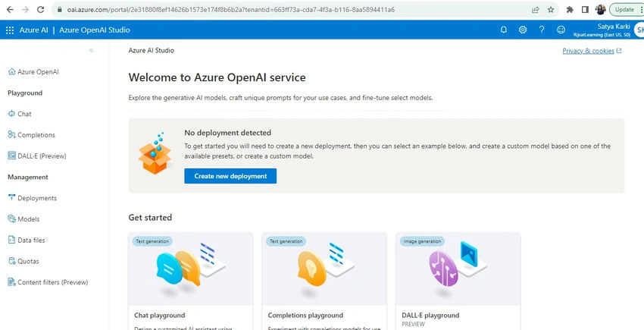The image size is (644, 330).
Task: Go to Azure OpenAI home
Action: [33, 71]
